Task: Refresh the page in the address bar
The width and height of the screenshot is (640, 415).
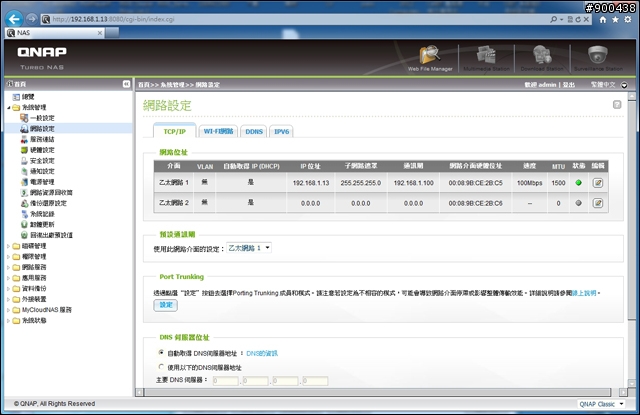Action: coord(578,19)
